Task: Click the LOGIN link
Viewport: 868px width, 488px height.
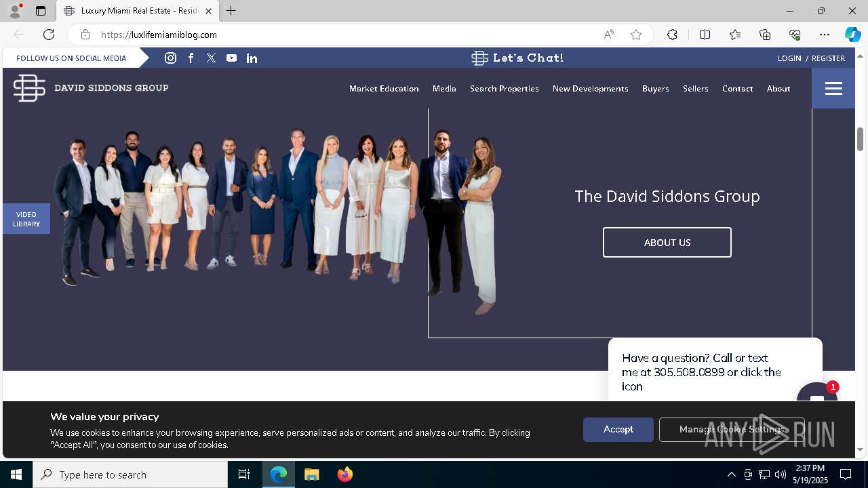Action: [x=789, y=58]
